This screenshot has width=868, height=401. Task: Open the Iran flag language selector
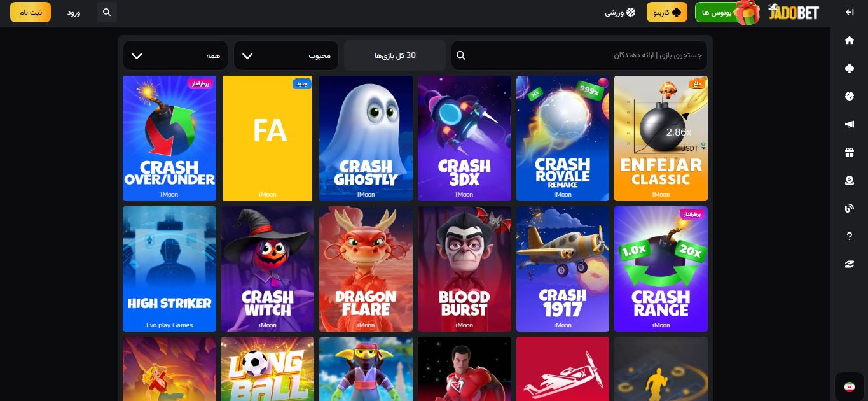click(x=849, y=386)
